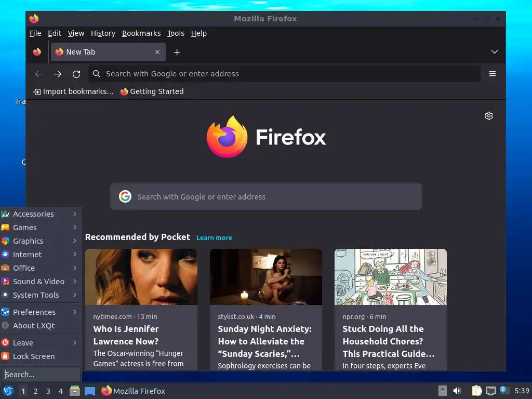Open the Getting Started bookmark
Image resolution: width=532 pixels, height=399 pixels.
pos(152,91)
